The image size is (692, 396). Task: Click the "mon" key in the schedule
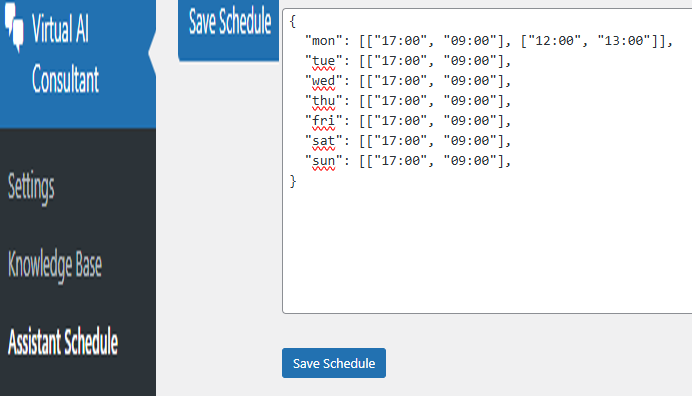[x=323, y=41]
